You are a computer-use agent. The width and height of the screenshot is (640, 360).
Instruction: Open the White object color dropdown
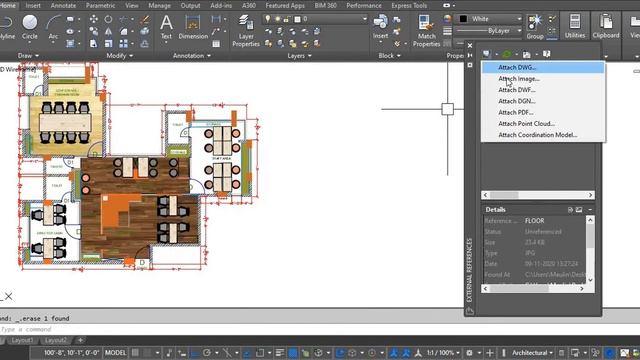(x=489, y=19)
